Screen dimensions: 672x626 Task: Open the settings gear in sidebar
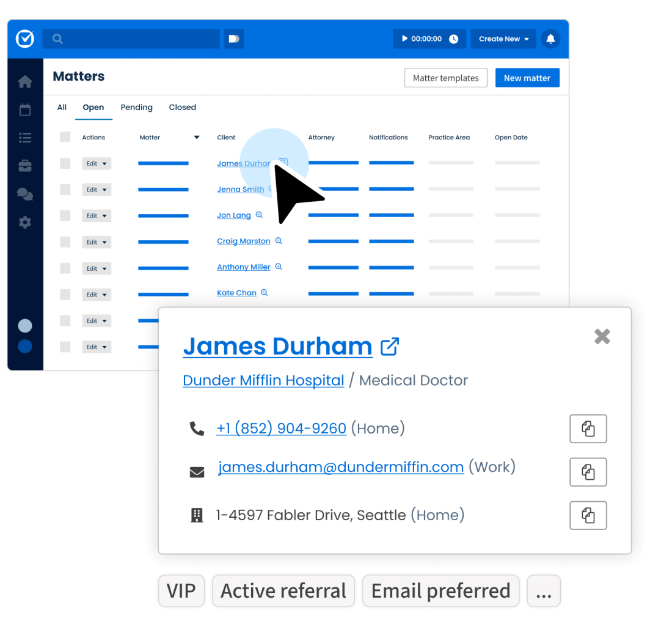25,223
